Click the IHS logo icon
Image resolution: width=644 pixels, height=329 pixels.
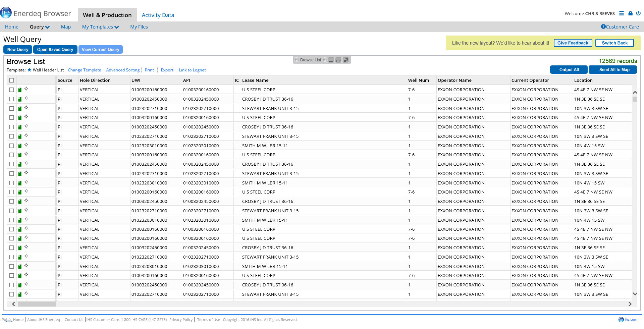point(6,13)
